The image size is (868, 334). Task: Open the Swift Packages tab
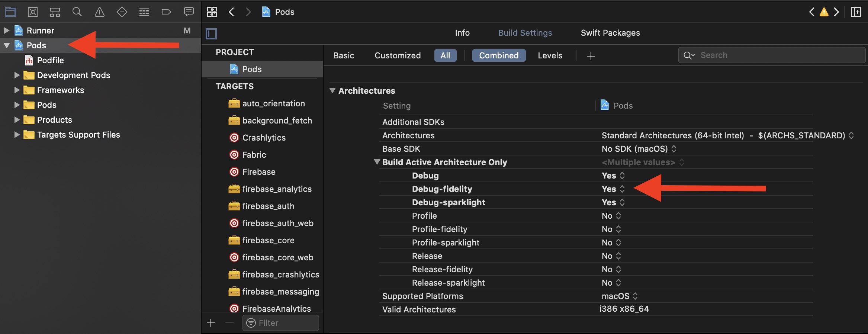(610, 33)
